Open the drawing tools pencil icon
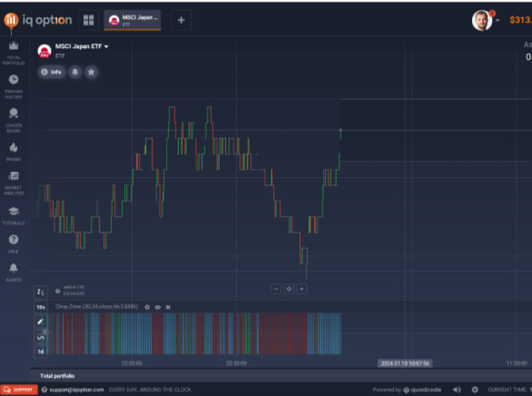This screenshot has width=532, height=396. point(40,321)
